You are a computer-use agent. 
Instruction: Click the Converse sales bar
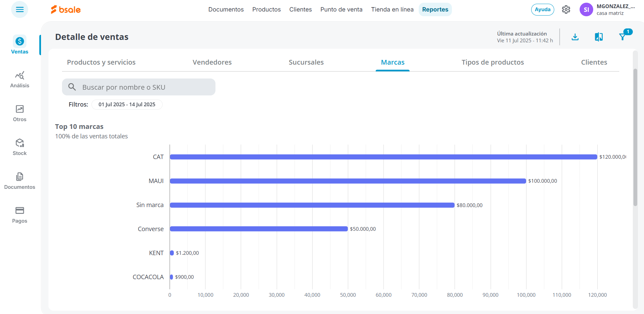259,229
